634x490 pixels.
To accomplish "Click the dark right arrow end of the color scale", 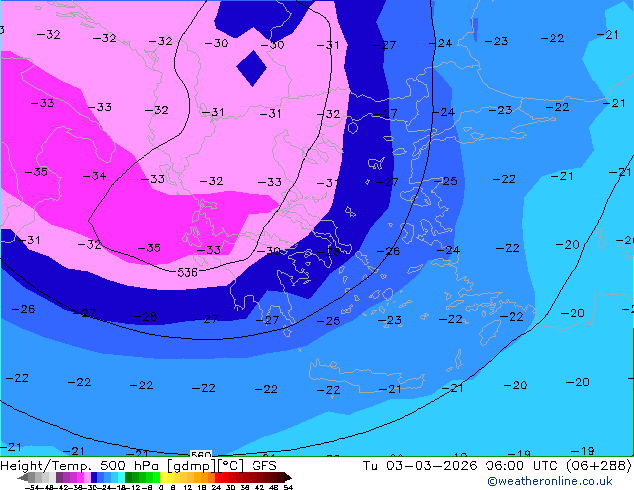I will [x=288, y=478].
